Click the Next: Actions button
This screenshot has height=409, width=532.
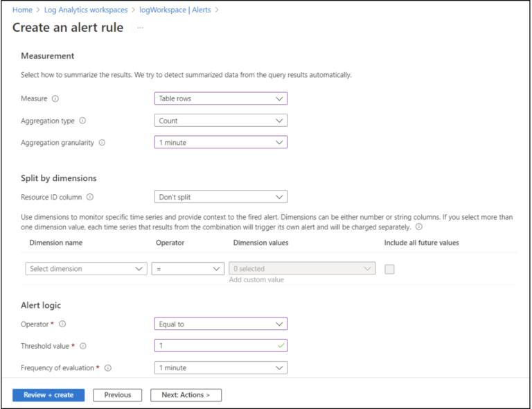186,395
